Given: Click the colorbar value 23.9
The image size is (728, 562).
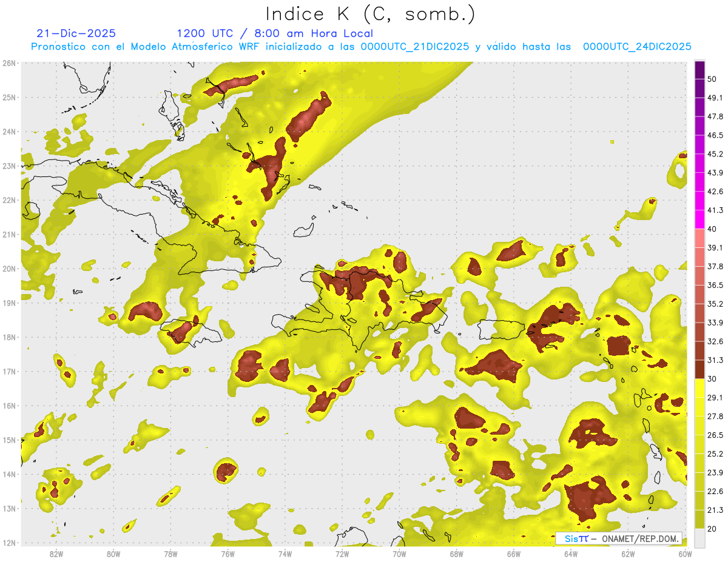Looking at the screenshot, I should pos(715,472).
